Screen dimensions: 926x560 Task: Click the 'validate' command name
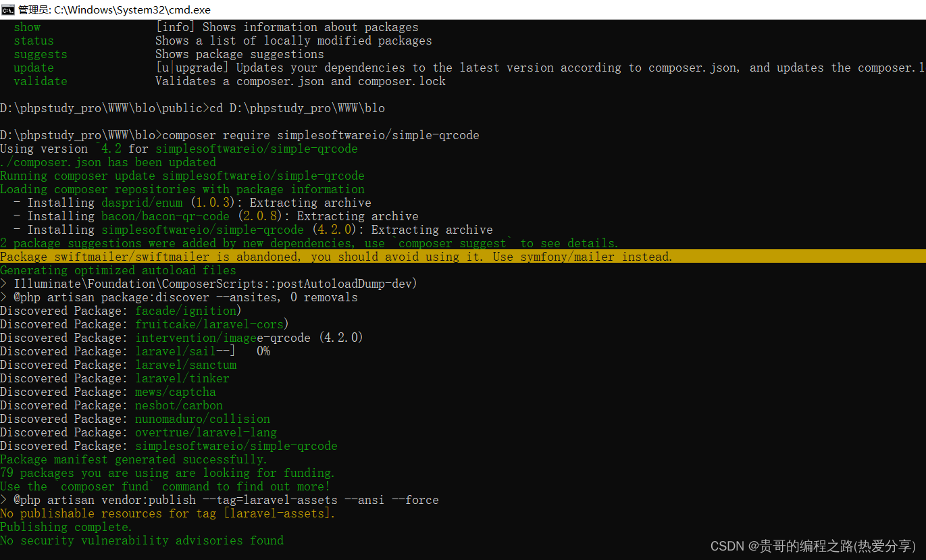(x=41, y=81)
